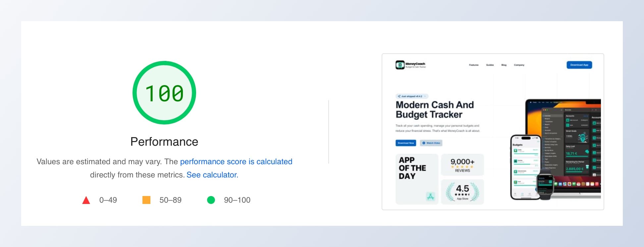Open the See calculator link
Image resolution: width=644 pixels, height=247 pixels.
click(212, 175)
